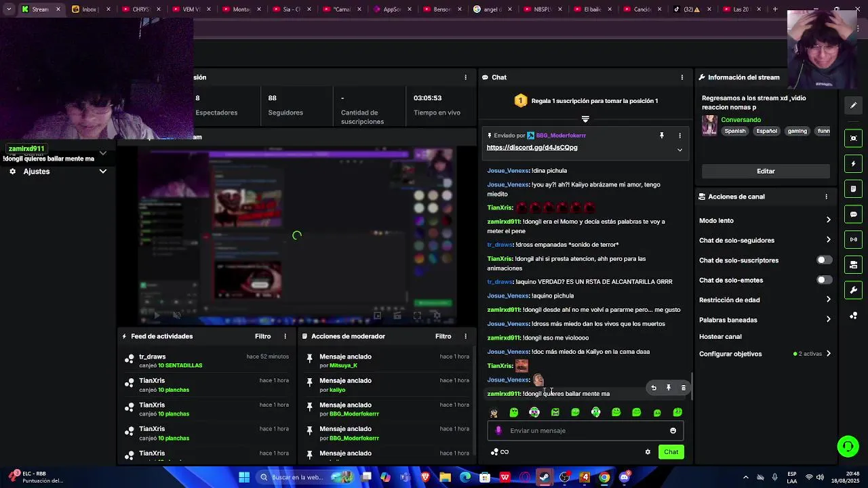The image size is (868, 488).
Task: Switch to the CHRYS browser tab
Action: 141,9
